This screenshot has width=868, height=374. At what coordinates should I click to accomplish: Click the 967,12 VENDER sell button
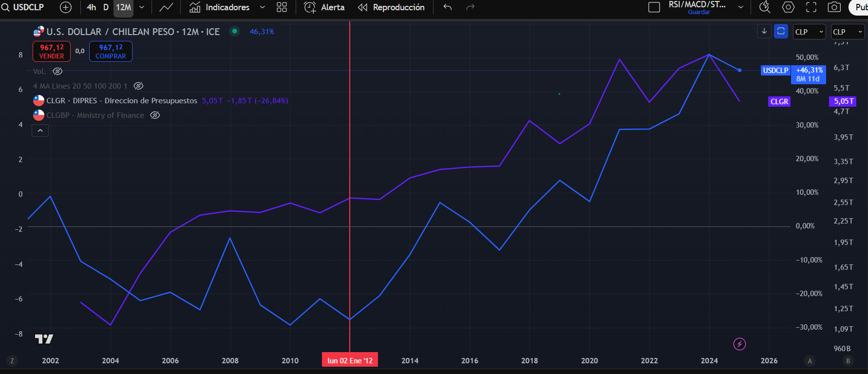[52, 51]
